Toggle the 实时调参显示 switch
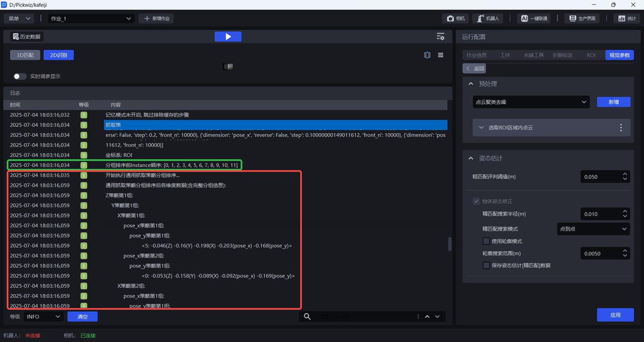The width and height of the screenshot is (644, 342). [20, 76]
